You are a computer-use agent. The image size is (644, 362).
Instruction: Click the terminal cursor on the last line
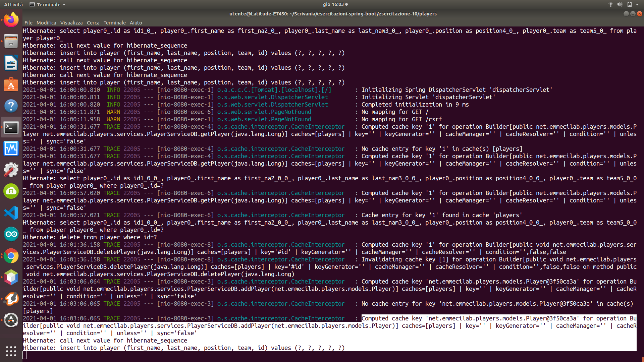tap(24, 355)
